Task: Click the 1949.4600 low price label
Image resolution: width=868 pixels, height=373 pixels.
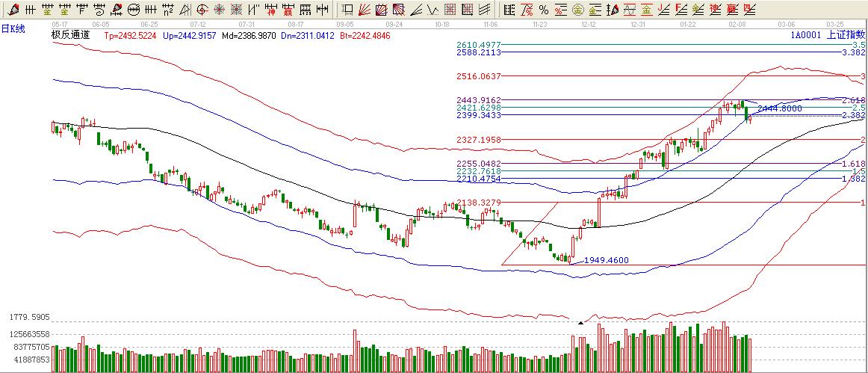Action: click(606, 260)
